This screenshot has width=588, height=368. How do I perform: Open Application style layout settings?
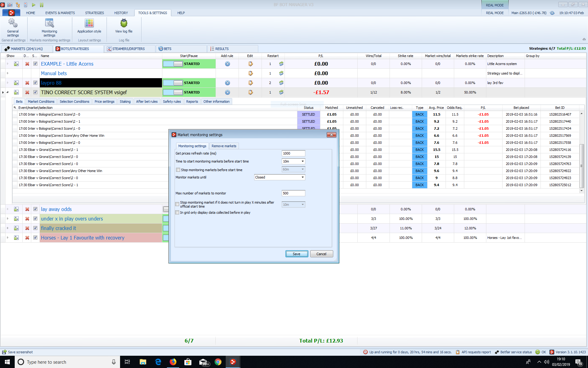89,26
